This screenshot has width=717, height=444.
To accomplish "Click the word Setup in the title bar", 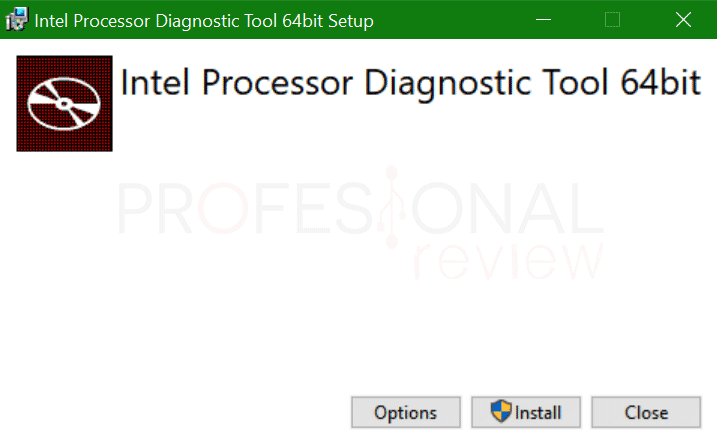I will (351, 21).
